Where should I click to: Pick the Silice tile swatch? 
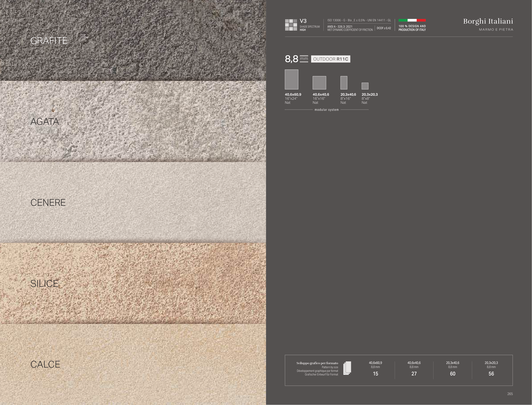[133, 283]
